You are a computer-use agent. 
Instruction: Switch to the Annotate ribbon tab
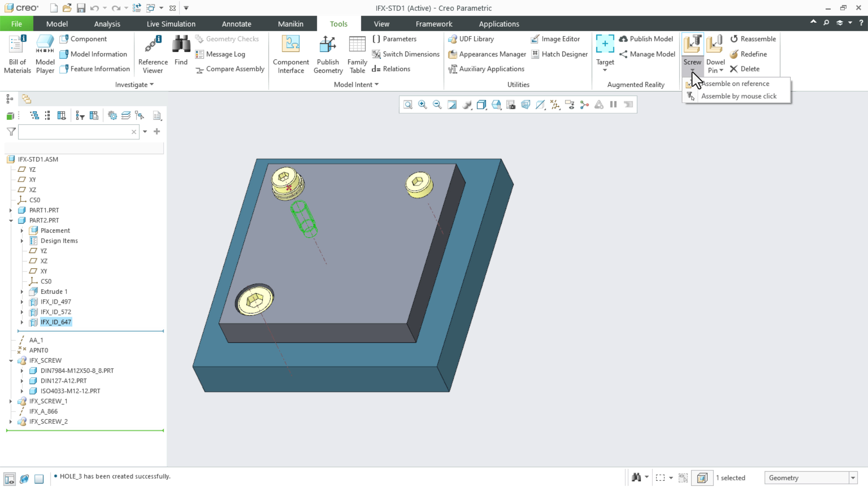coord(237,23)
